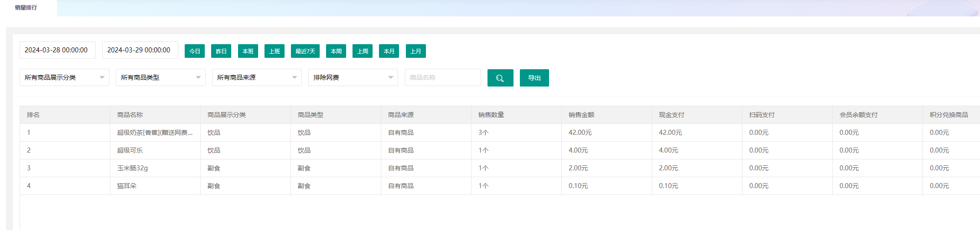This screenshot has width=980, height=230.
Task: Filter results to 本月
Action: pos(389,51)
